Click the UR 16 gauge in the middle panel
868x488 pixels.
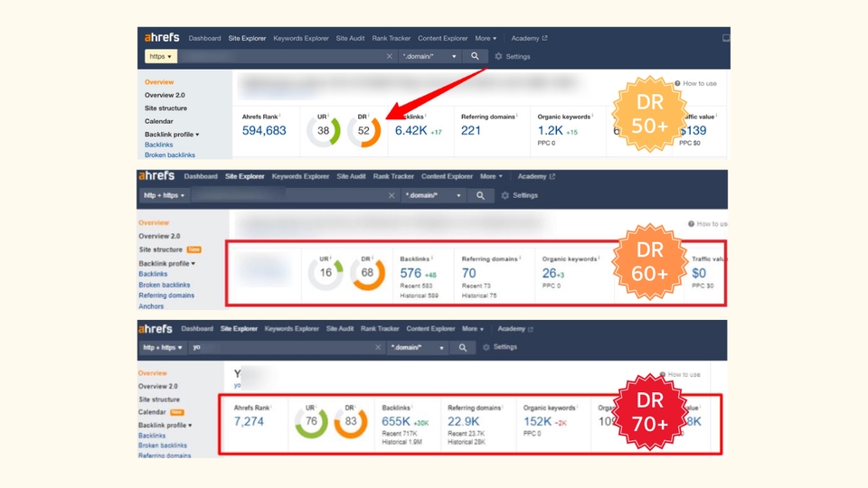point(325,273)
